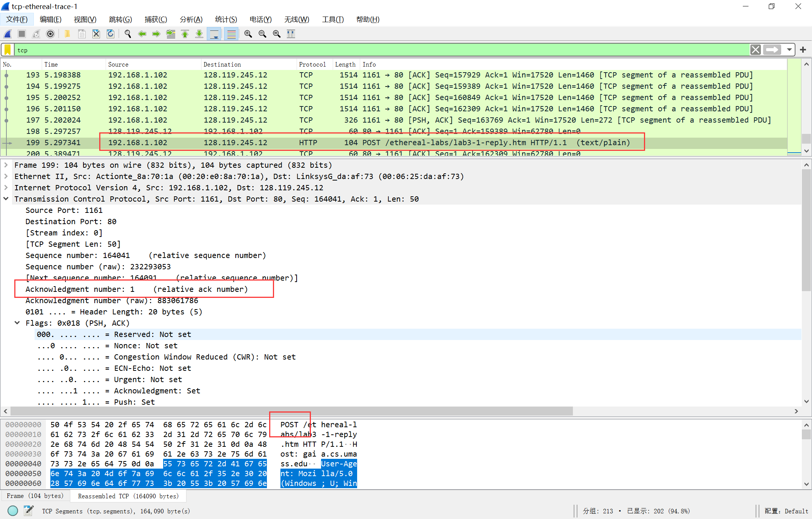Screen dimensions: 812x519
Task: Open display filter history dropdown
Action: 789,50
